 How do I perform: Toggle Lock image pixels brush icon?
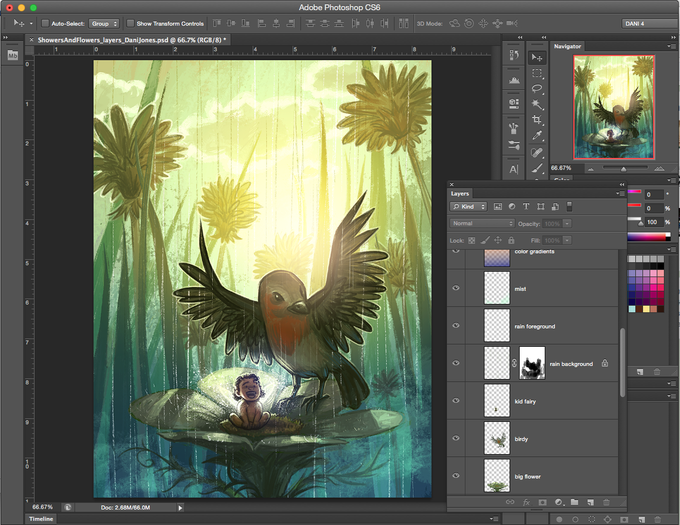click(x=485, y=240)
